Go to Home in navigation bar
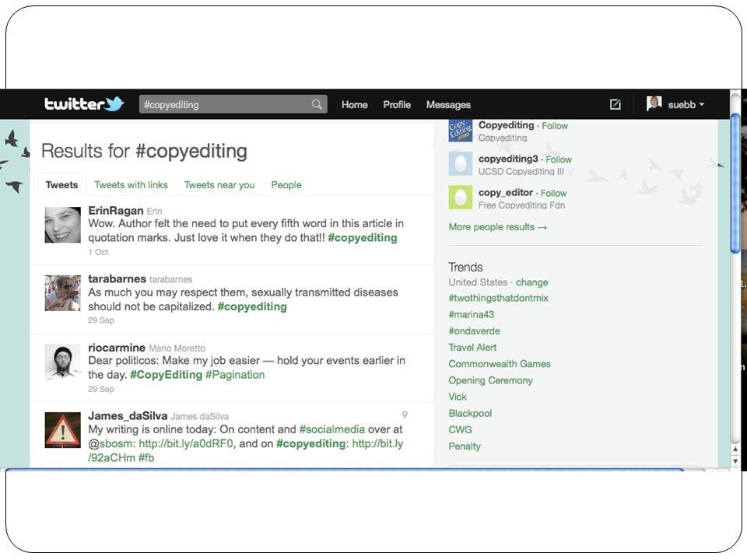The width and height of the screenshot is (747, 560). [x=355, y=105]
